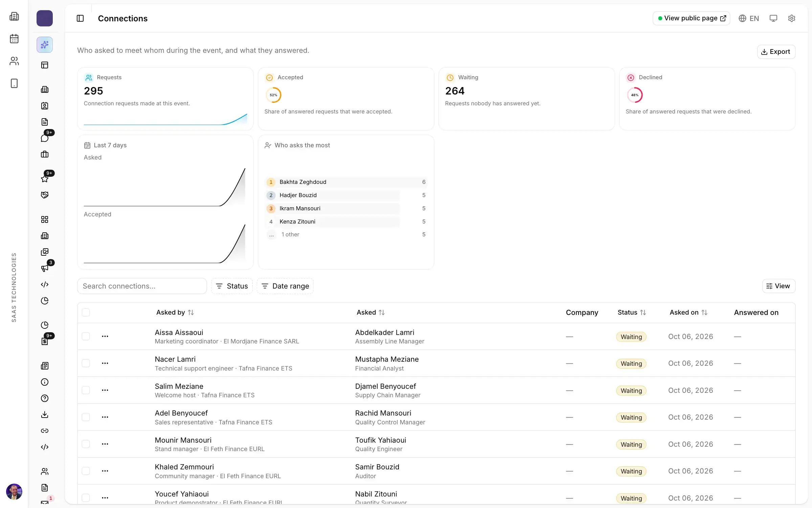Open the Status filter dropdown
This screenshot has width=812, height=508.
pos(232,286)
